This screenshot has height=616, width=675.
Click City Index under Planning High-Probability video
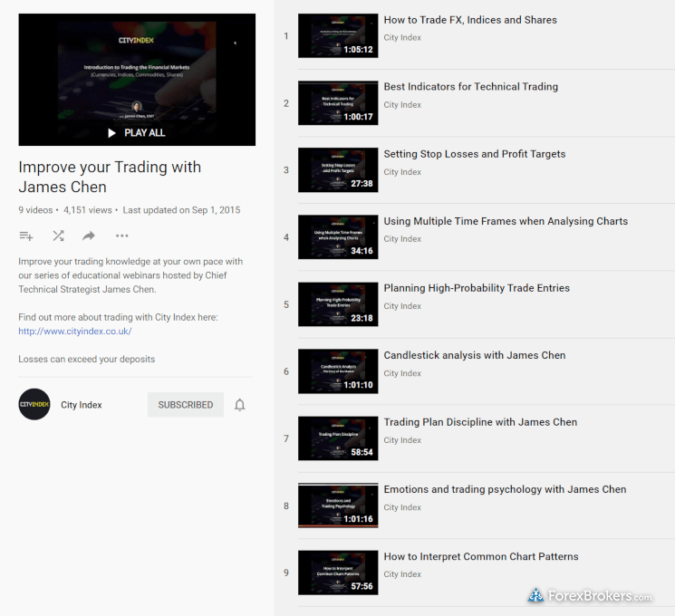point(402,306)
